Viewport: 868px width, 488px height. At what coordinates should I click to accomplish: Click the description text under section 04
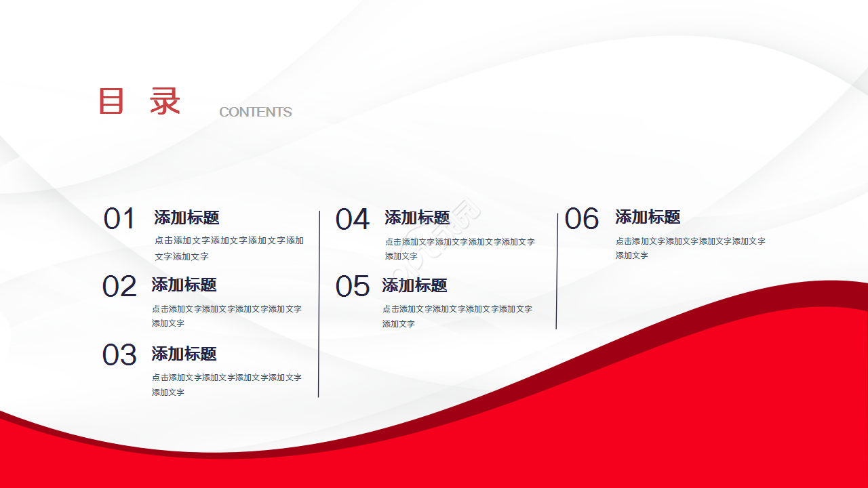click(x=460, y=249)
